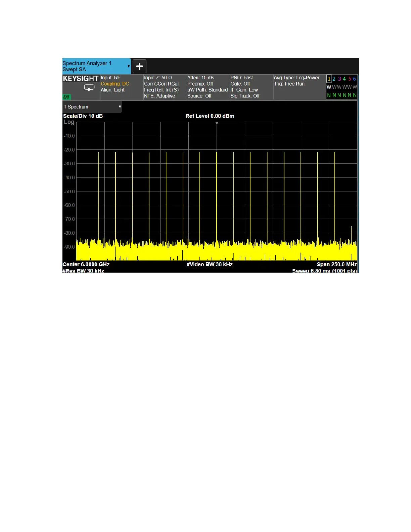Click the KEYSIGHT logo
411x532 pixels.
tap(81, 79)
